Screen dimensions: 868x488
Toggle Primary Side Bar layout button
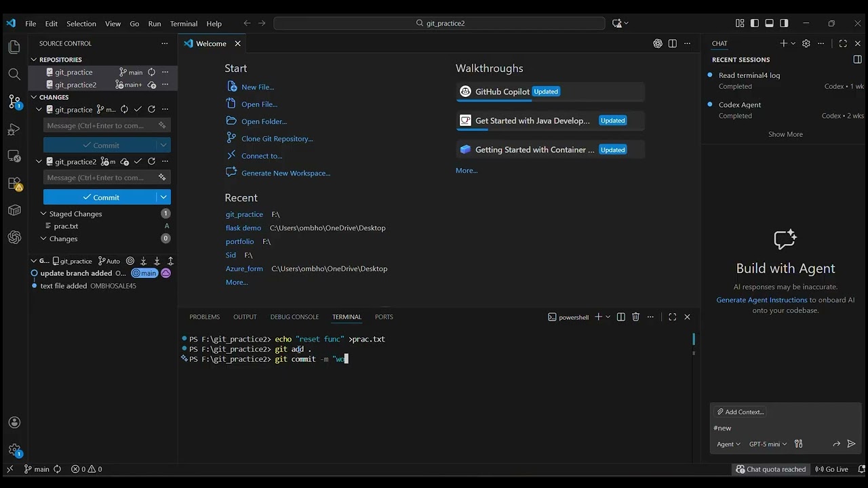click(x=755, y=23)
